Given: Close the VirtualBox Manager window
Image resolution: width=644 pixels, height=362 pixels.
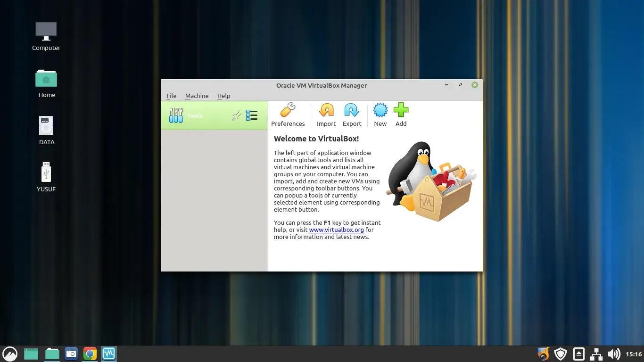Looking at the screenshot, I should click(x=475, y=85).
